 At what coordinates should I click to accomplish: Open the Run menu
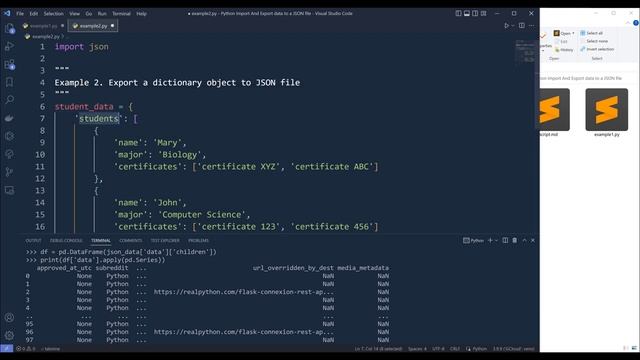point(102,13)
